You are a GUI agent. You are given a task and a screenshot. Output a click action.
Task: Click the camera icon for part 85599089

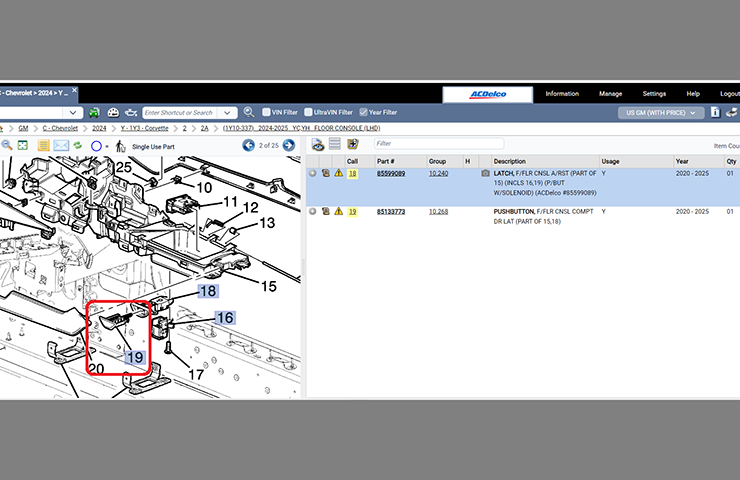coord(486,173)
